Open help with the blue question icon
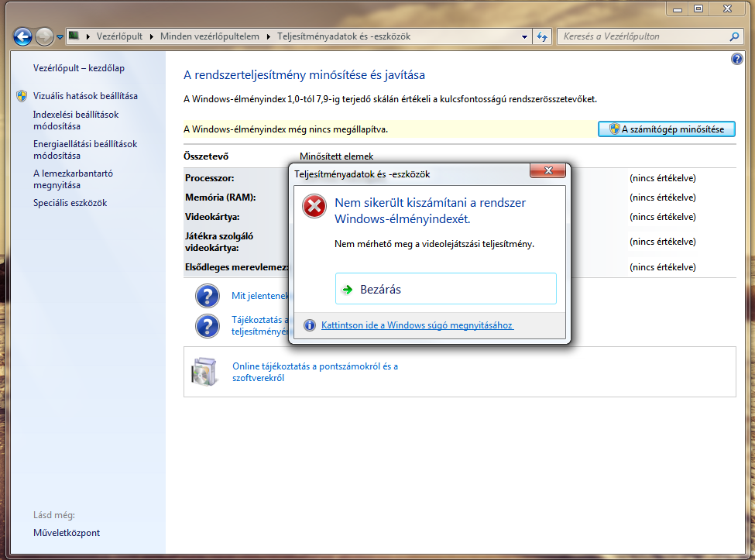 (x=736, y=59)
